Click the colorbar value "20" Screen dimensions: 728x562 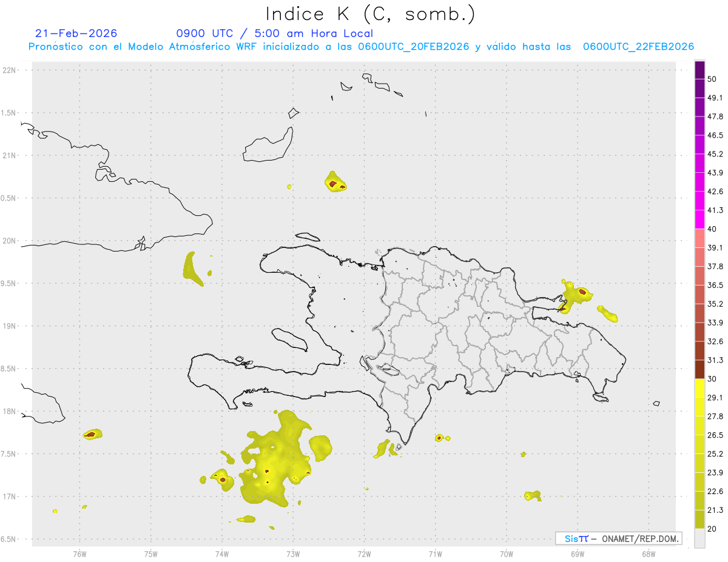click(x=712, y=529)
